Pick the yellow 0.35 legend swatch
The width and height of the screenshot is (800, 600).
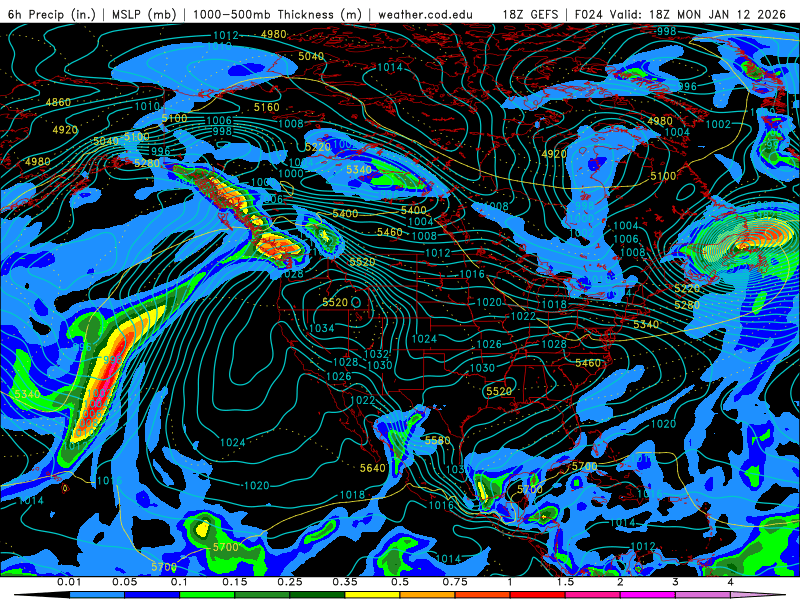[x=372, y=595]
